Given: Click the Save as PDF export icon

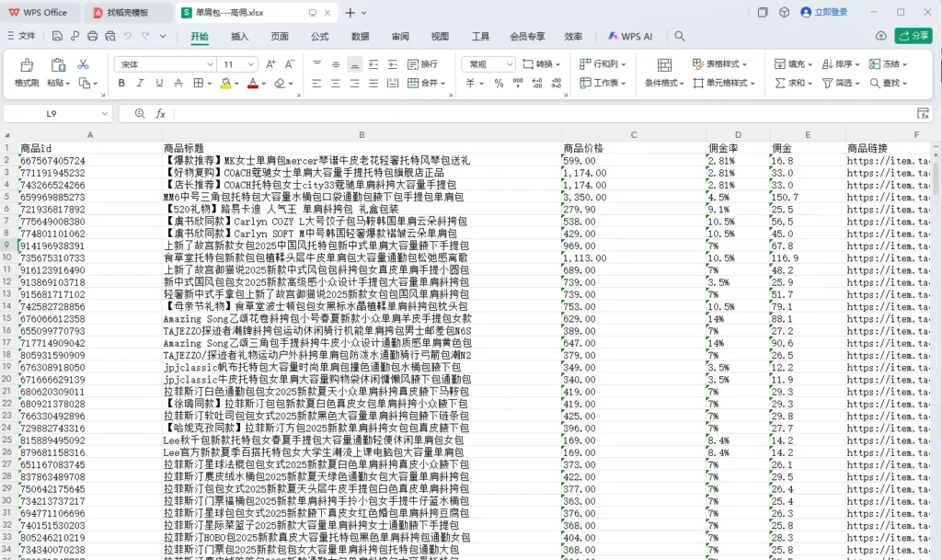Looking at the screenshot, I should point(75,36).
